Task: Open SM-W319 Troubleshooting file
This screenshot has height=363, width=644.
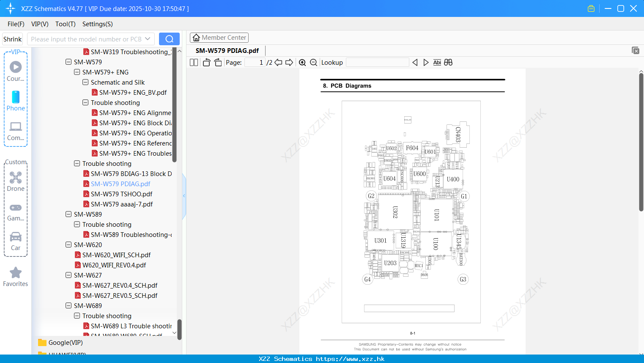Action: point(127,52)
